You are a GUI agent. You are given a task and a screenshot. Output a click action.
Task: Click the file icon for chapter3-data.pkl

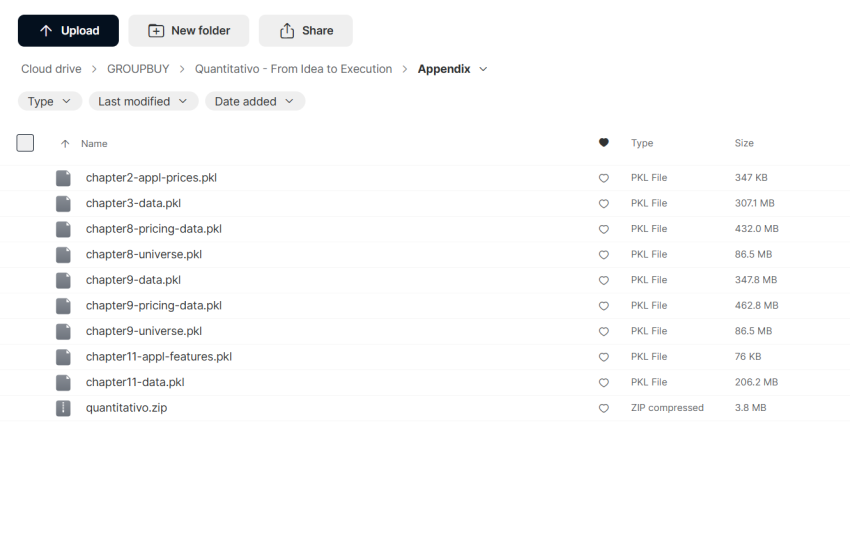tap(63, 203)
